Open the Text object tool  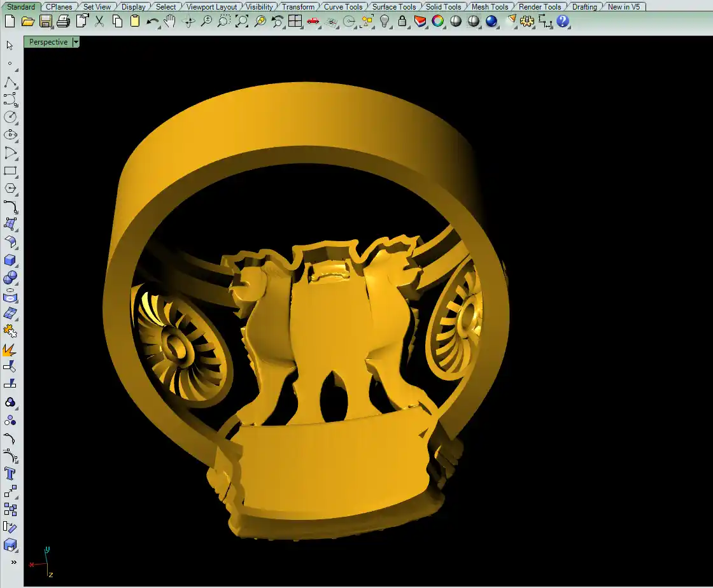point(10,473)
